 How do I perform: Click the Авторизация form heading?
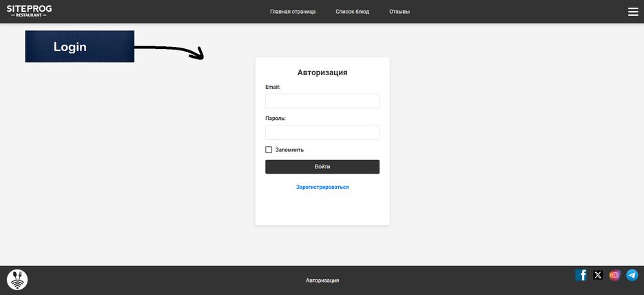322,73
